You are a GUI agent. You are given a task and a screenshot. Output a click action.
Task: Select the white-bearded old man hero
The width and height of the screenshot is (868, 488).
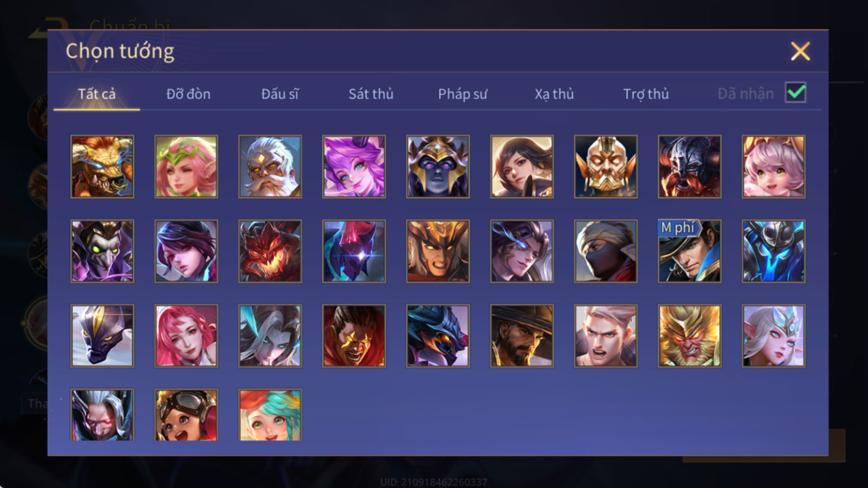pyautogui.click(x=270, y=166)
